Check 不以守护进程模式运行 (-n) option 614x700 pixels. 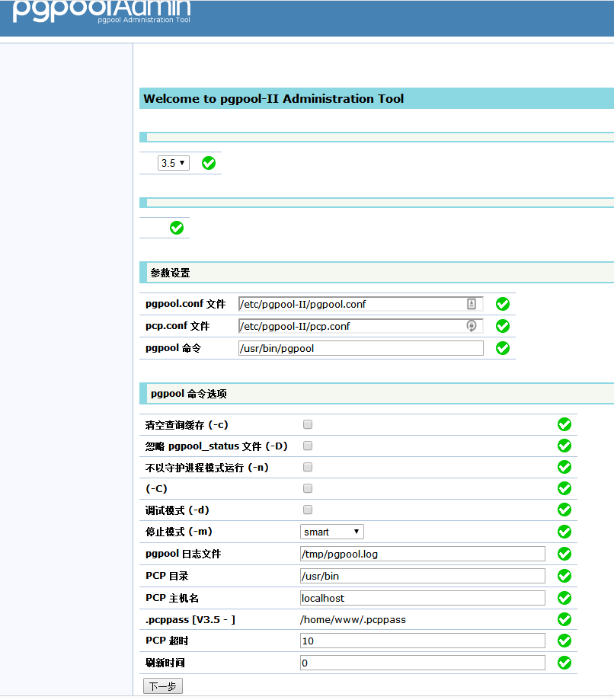[x=308, y=467]
